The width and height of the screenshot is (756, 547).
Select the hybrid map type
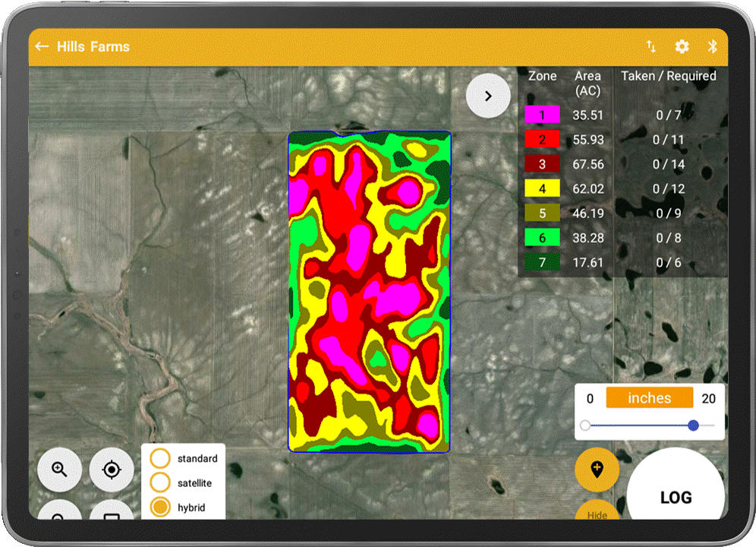160,507
